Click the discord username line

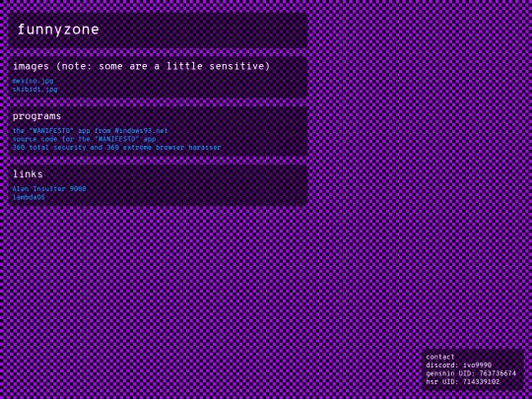click(x=458, y=366)
